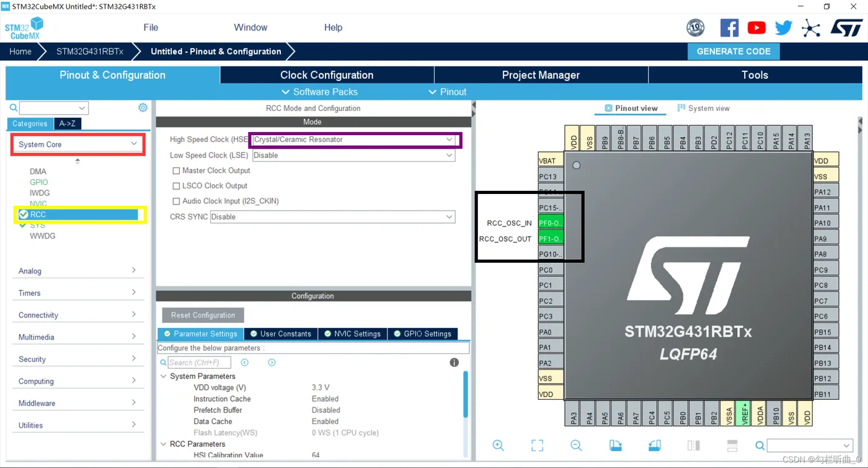Click the STM32CubeMX logo
The width and height of the screenshot is (868, 468).
(24, 29)
